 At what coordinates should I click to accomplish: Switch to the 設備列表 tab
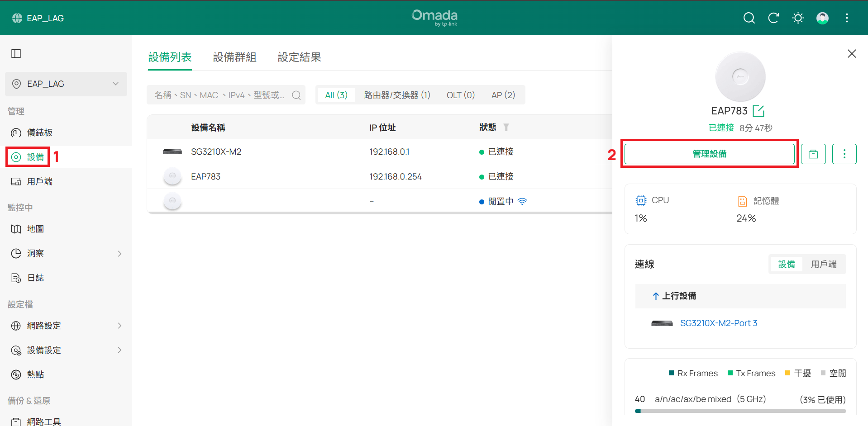[x=170, y=57]
